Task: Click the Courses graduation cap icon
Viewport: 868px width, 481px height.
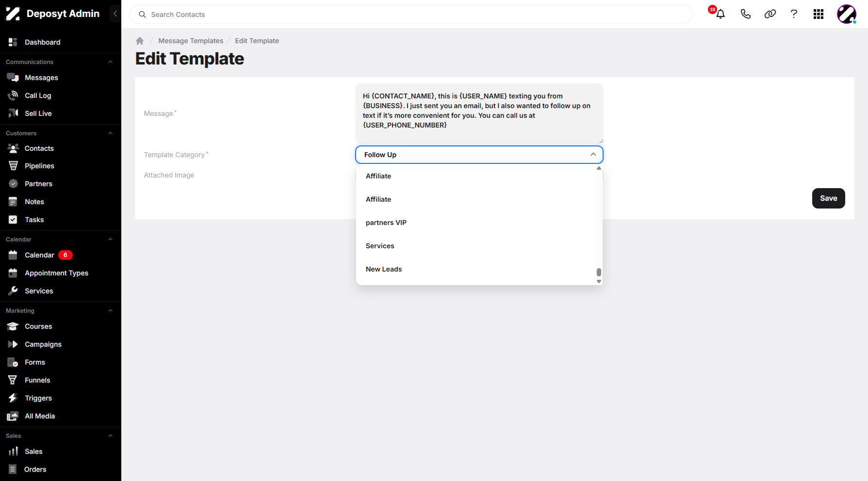Action: [13, 326]
